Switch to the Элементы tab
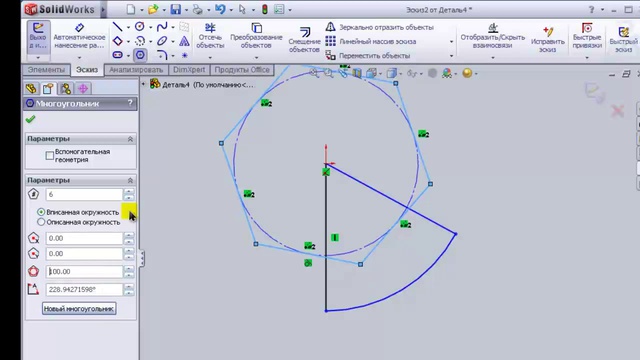 [46, 70]
